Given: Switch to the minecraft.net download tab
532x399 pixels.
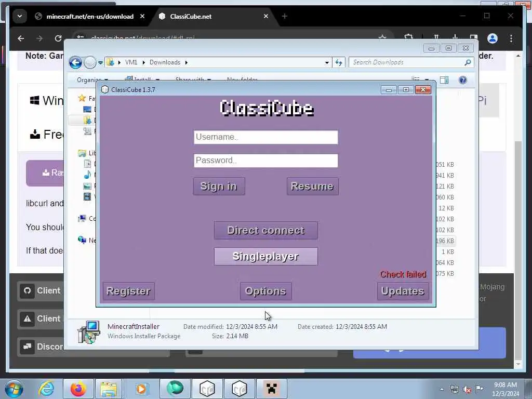Looking at the screenshot, I should (90, 16).
